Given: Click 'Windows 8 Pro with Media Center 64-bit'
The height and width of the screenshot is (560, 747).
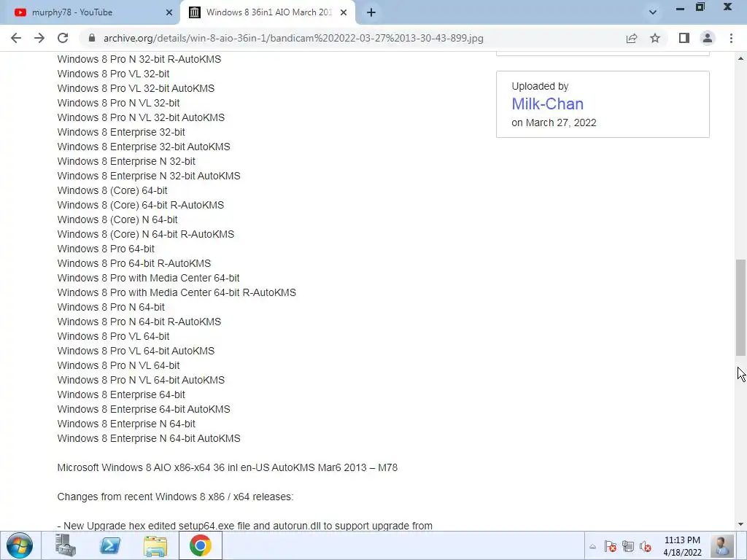Looking at the screenshot, I should click(x=148, y=278).
